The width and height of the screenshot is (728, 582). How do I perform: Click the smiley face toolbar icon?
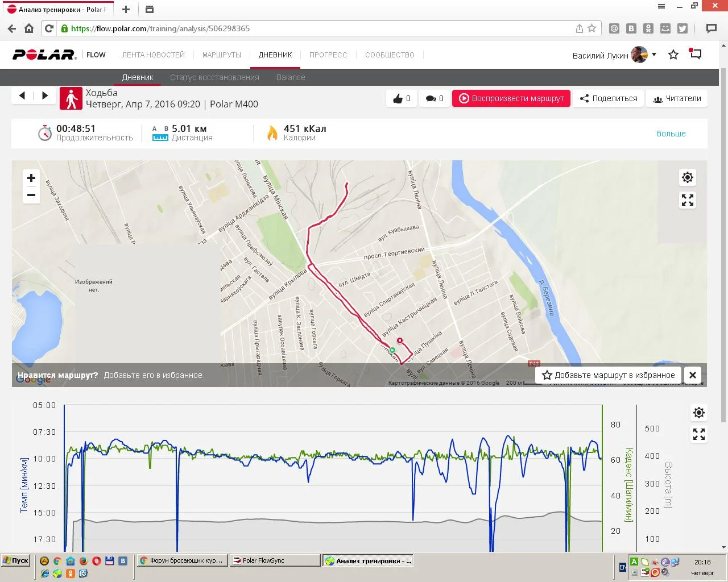point(665,28)
